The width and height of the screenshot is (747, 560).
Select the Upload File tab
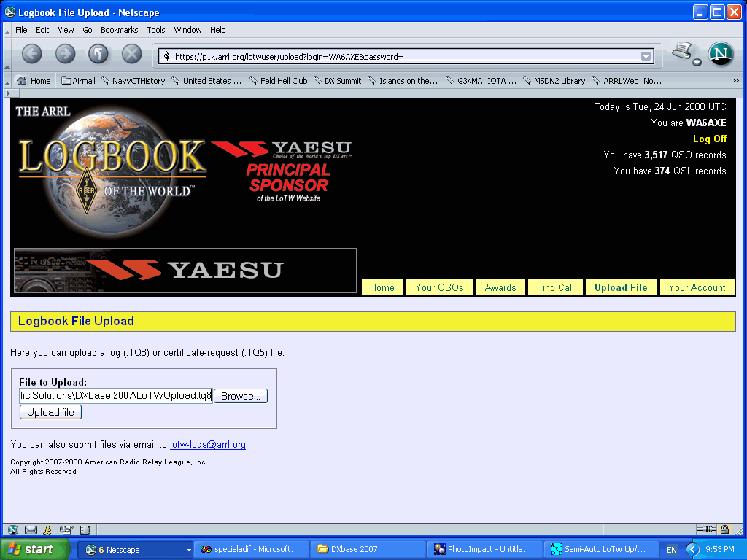click(x=621, y=287)
